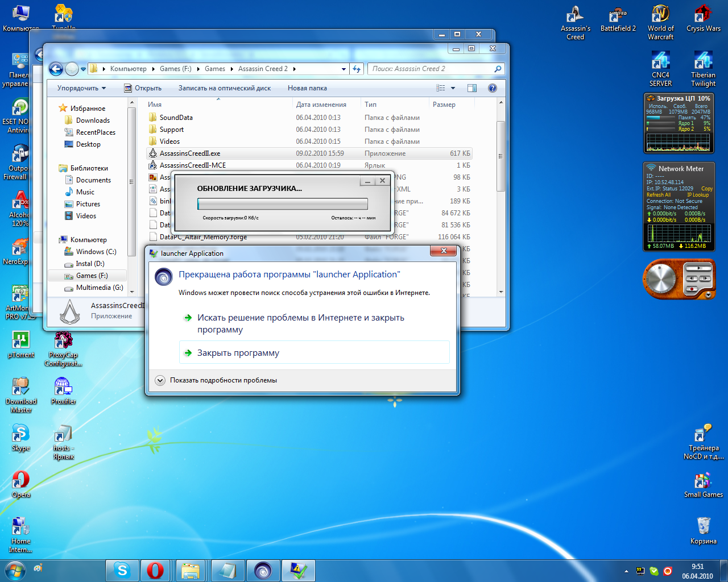Open the hosts shortcut on desktop

(x=63, y=442)
